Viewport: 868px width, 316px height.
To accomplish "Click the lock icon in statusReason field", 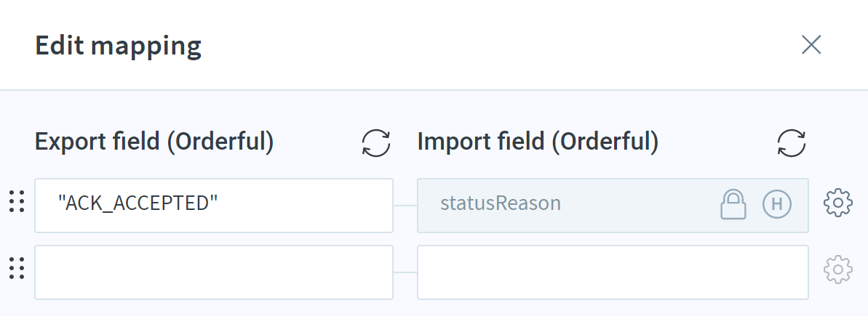I will (x=733, y=204).
